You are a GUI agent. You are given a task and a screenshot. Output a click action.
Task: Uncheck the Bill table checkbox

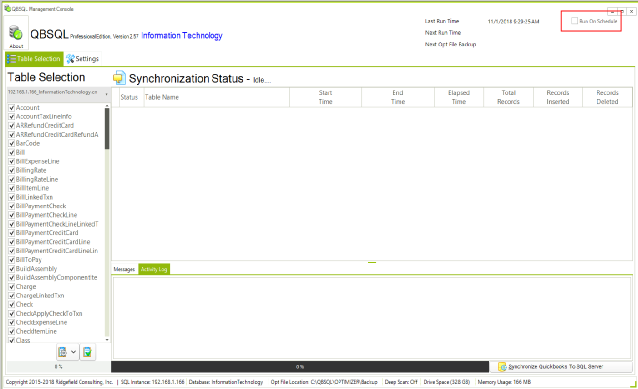(x=12, y=153)
